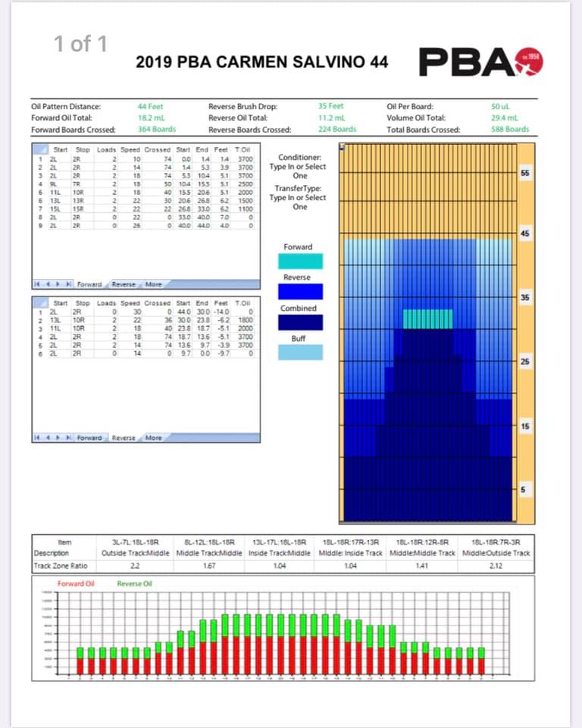Click T.Oil value 2500 in upper table
The width and height of the screenshot is (582, 728).
point(245,184)
